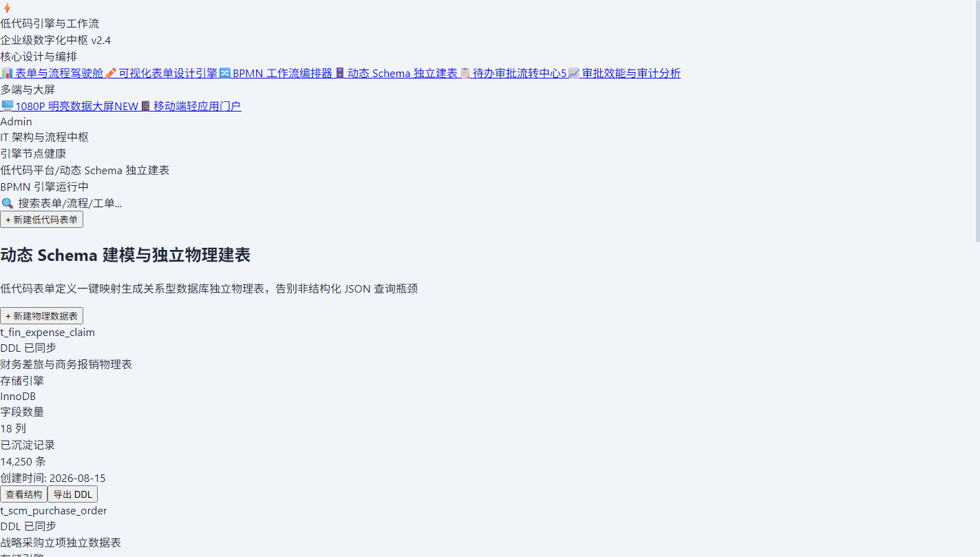The image size is (980, 557).
Task: Click the bar chart icon beside 表单与流程驾驶舱
Action: (8, 73)
